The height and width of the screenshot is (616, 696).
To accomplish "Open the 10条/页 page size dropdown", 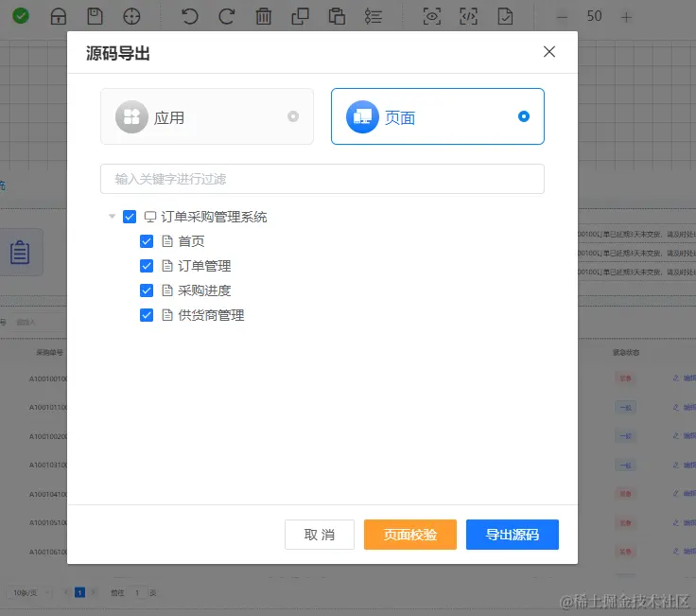I will [29, 592].
